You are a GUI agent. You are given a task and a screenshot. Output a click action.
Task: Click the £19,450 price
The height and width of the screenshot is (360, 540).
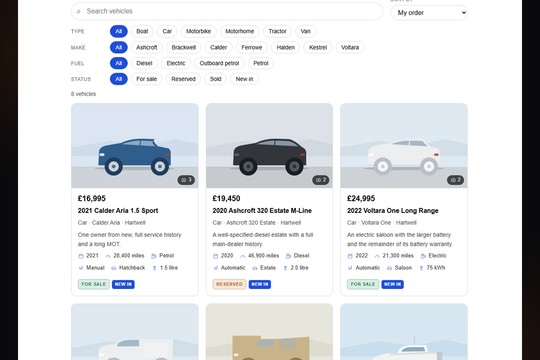pyautogui.click(x=226, y=198)
